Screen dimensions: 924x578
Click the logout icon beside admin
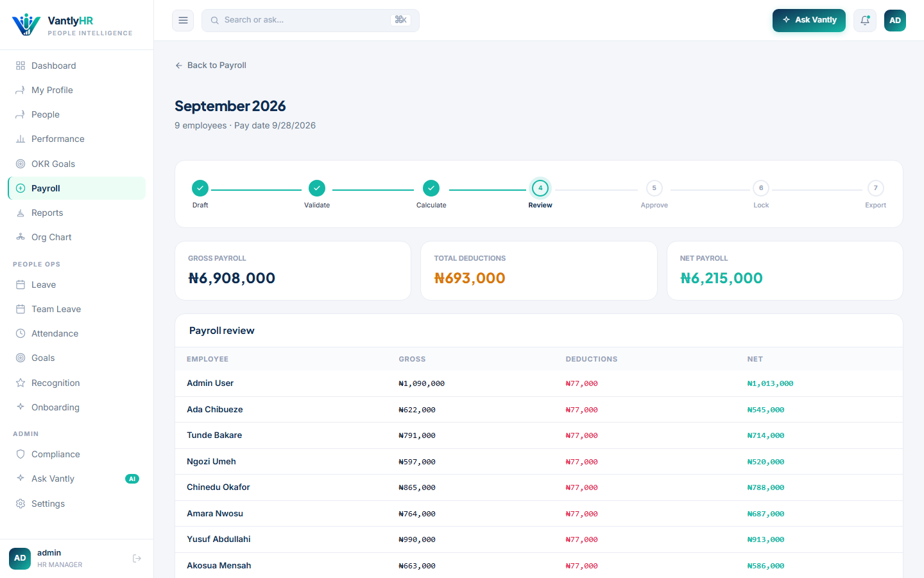coord(137,558)
